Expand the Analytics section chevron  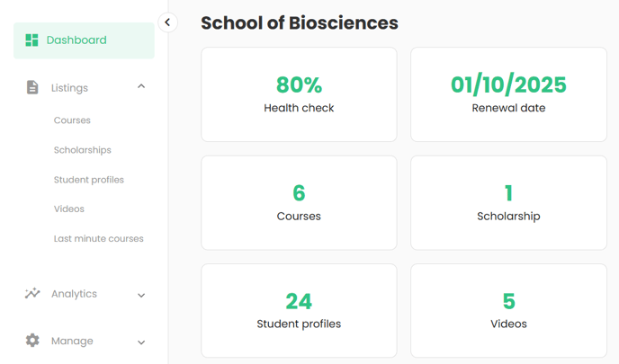coord(141,295)
